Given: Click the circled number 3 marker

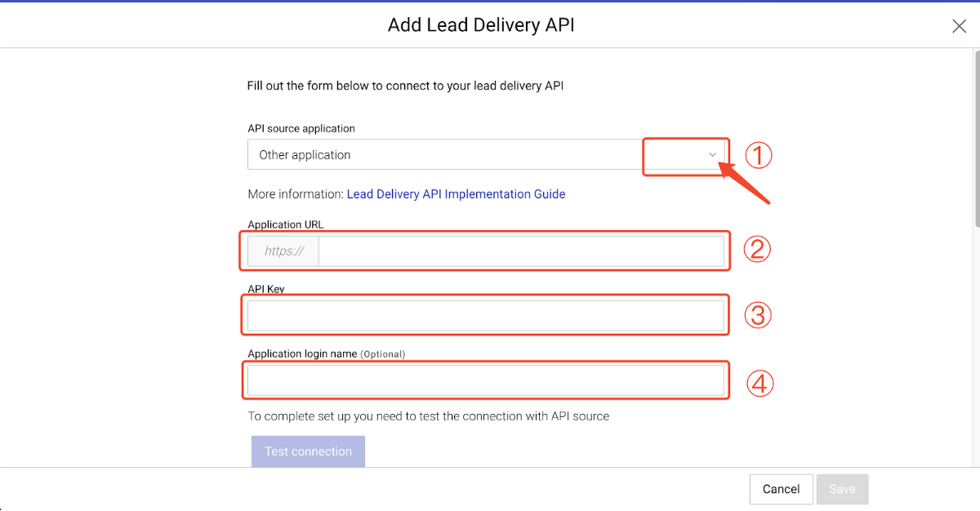Looking at the screenshot, I should (x=758, y=315).
